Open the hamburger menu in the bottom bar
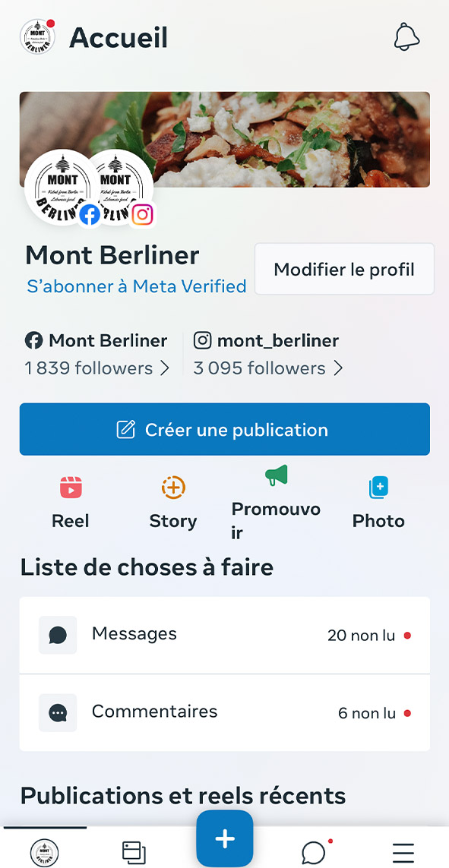This screenshot has width=449, height=868. 403,852
